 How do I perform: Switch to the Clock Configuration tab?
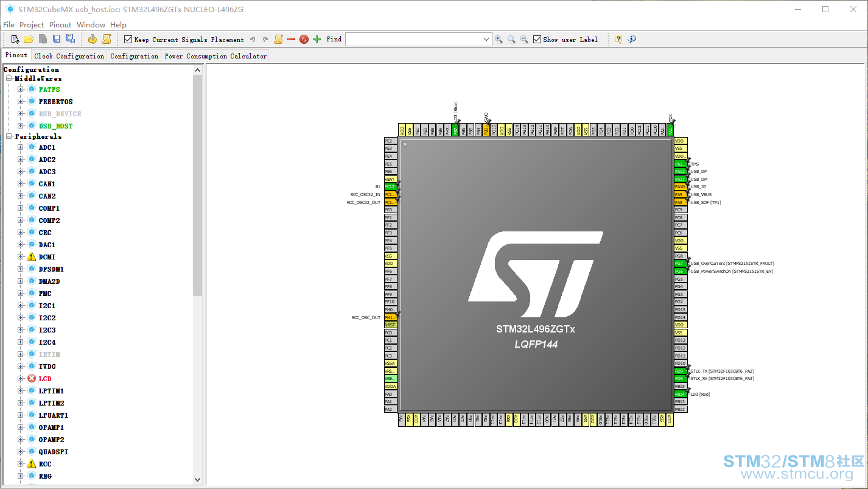pos(69,56)
